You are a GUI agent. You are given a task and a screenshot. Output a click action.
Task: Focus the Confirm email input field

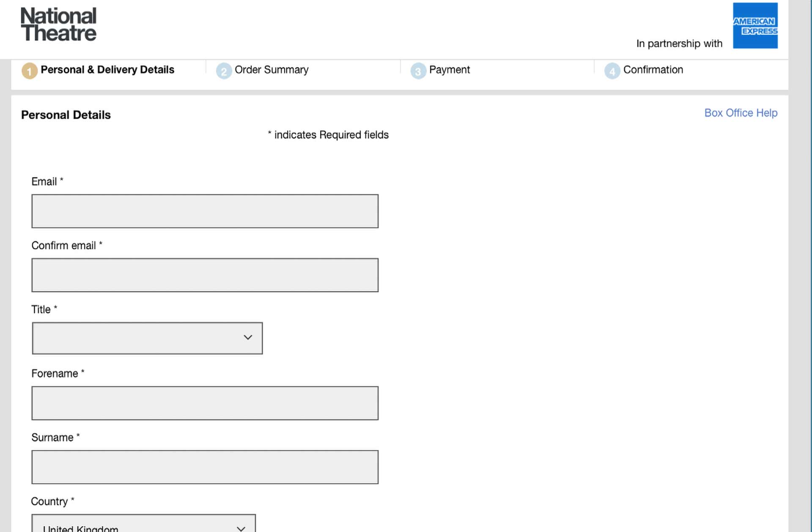coord(205,275)
